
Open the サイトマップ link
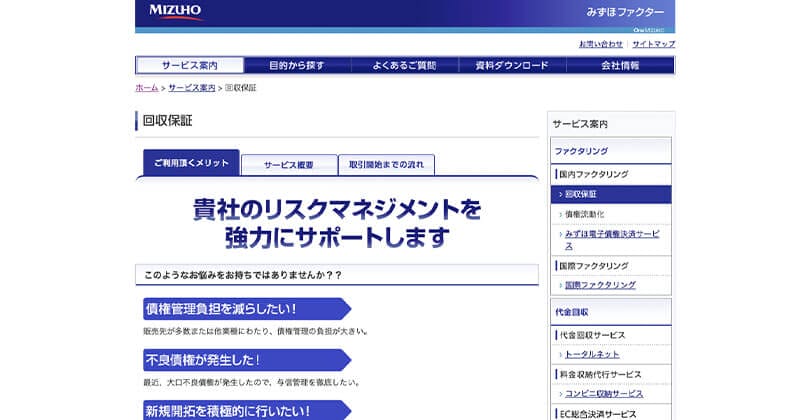653,44
